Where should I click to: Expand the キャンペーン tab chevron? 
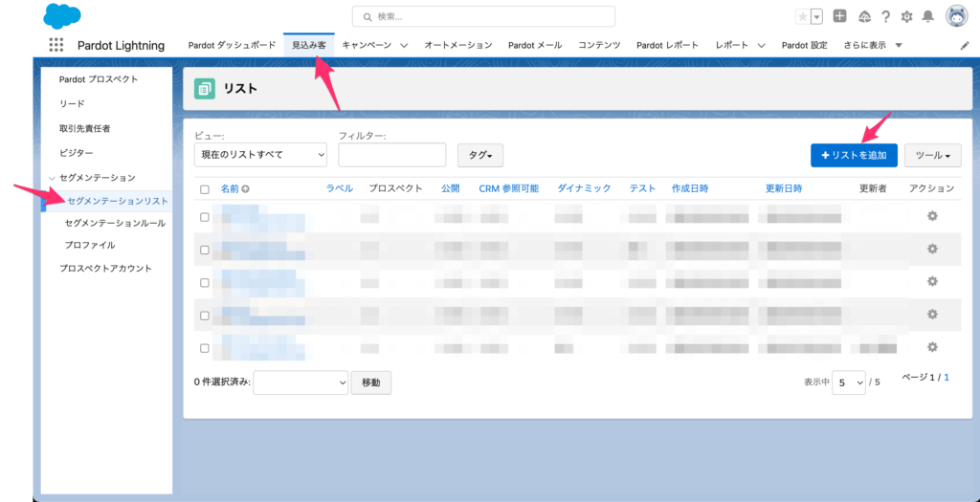point(404,46)
